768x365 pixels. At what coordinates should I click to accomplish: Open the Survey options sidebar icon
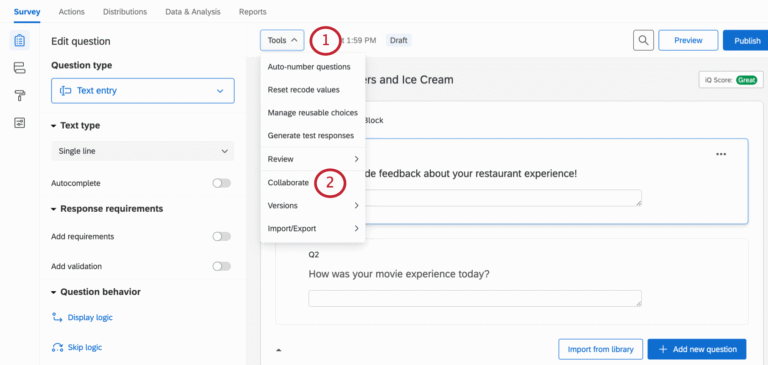tap(20, 122)
